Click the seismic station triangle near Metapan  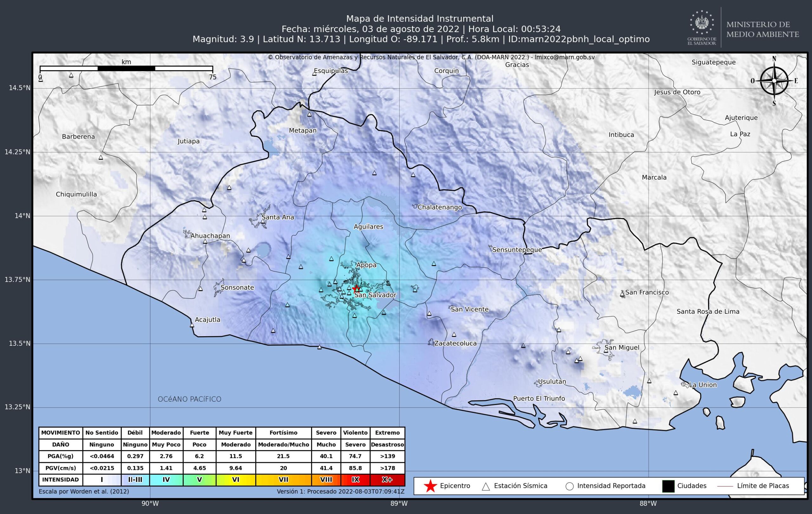[x=309, y=114]
